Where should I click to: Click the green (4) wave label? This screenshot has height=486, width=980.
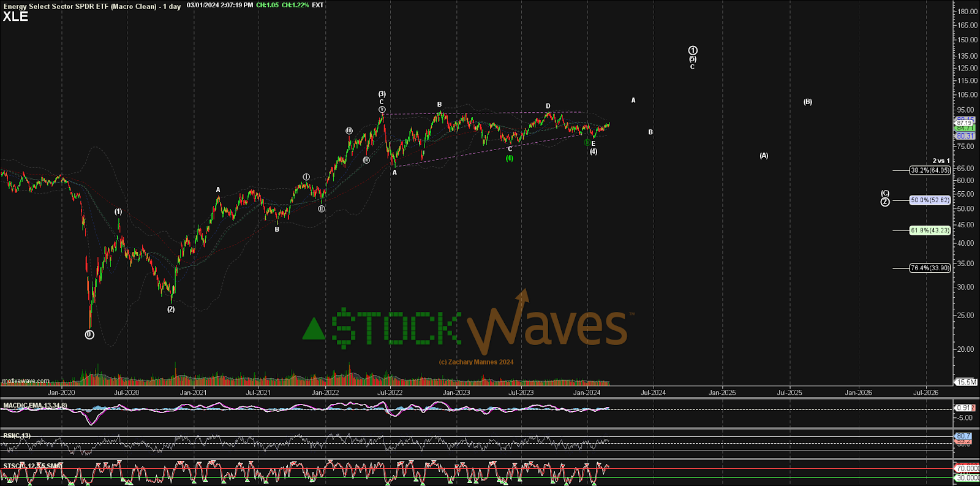(510, 158)
